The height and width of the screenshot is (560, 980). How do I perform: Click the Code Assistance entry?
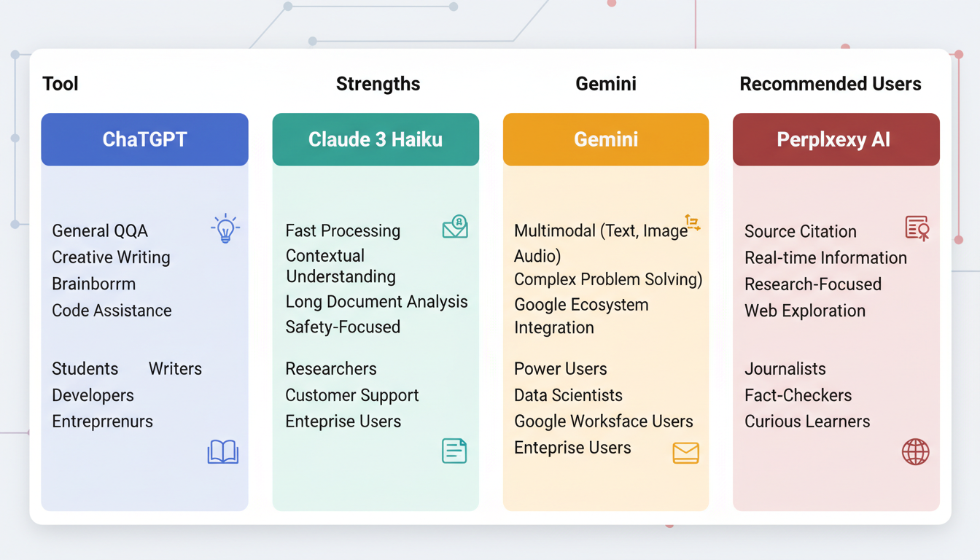[x=112, y=311]
